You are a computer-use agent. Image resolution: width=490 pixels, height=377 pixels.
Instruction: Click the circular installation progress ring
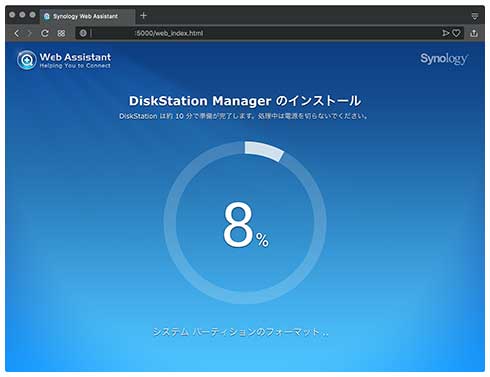tap(245, 222)
